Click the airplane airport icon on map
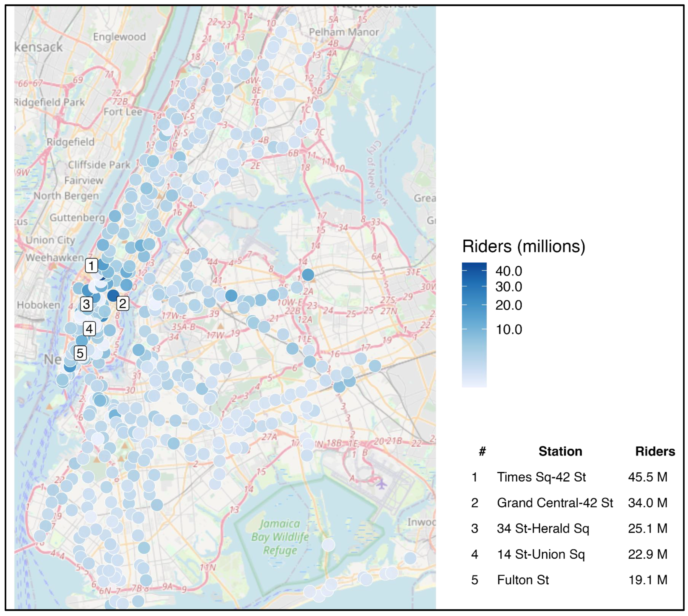Screen dimensions: 688x616 (382, 485)
